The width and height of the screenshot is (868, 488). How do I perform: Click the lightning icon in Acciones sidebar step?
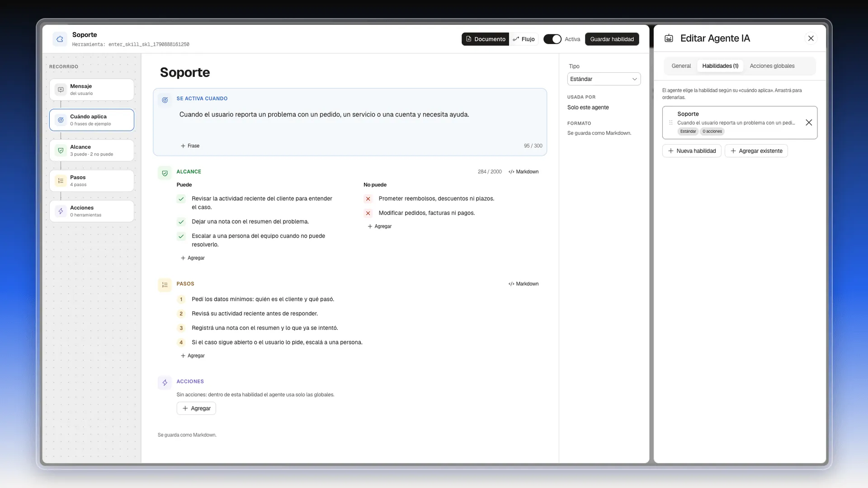click(x=61, y=211)
